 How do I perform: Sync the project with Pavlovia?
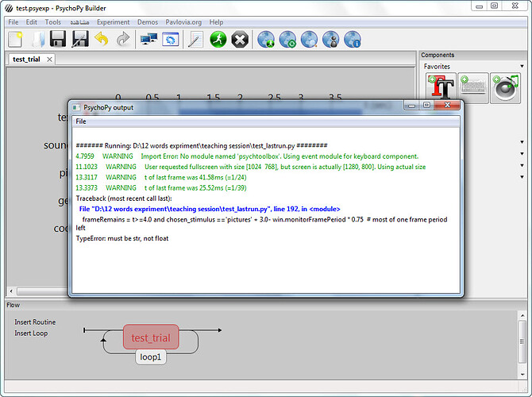(287, 40)
